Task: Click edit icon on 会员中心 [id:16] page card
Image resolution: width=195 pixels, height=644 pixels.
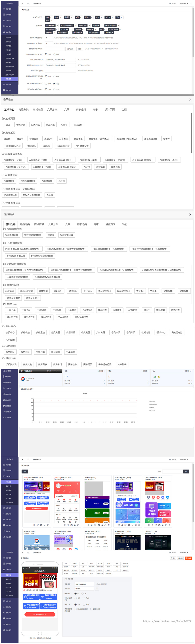Action: click(x=68, y=525)
